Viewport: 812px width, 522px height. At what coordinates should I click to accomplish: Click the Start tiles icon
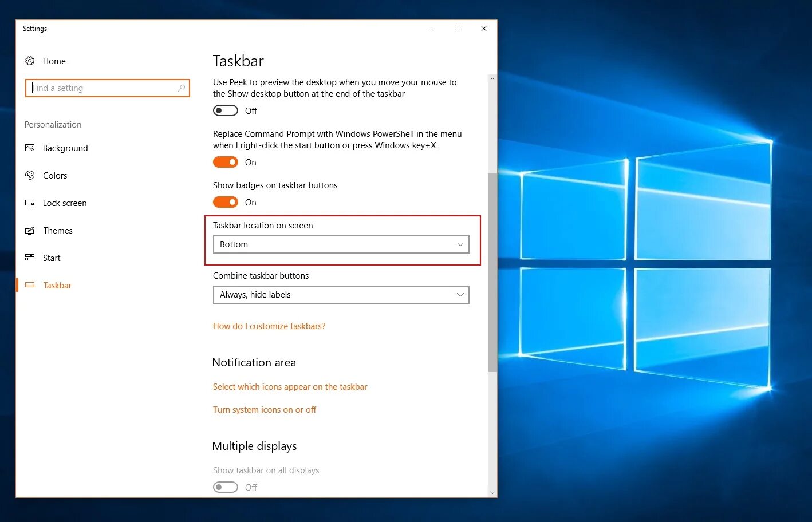30,258
